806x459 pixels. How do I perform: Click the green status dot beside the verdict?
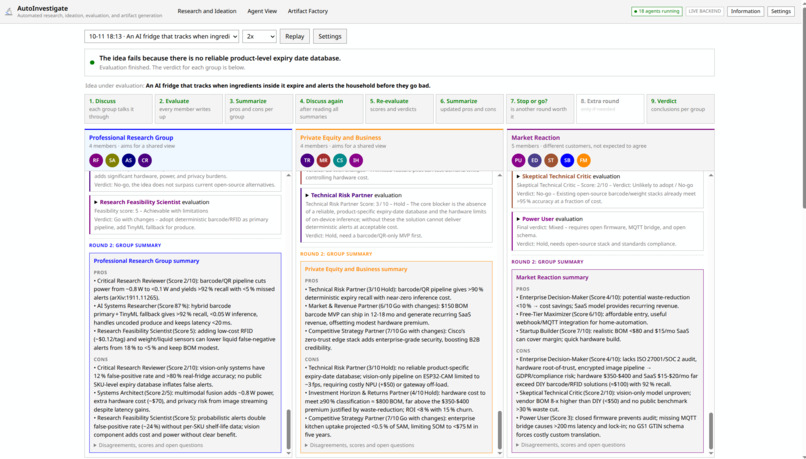point(92,63)
